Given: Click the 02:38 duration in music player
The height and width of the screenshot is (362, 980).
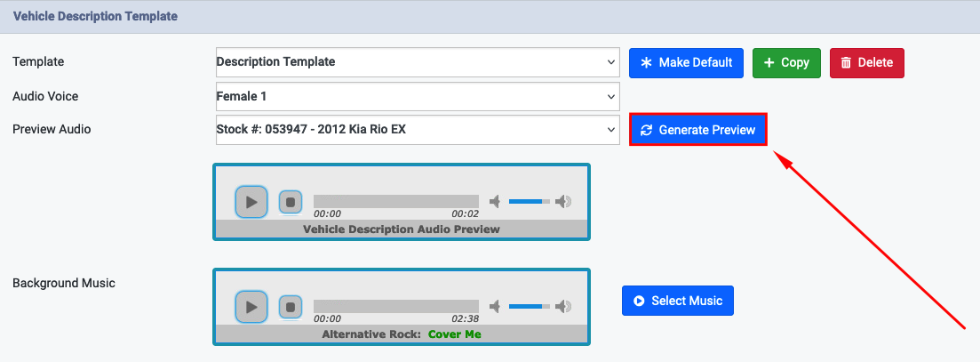Looking at the screenshot, I should tap(465, 318).
